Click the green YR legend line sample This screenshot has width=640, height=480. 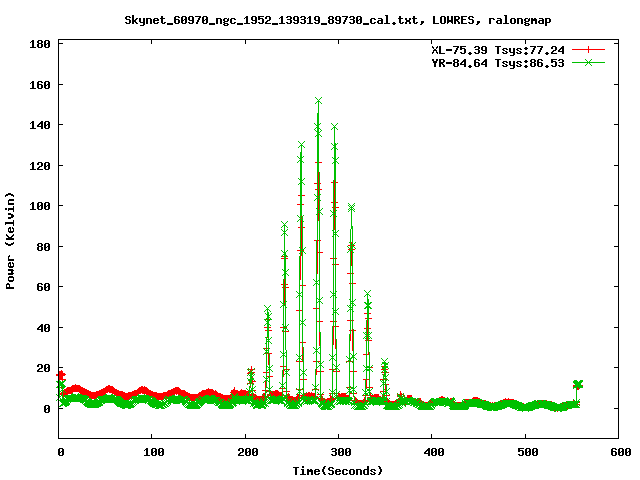point(589,62)
